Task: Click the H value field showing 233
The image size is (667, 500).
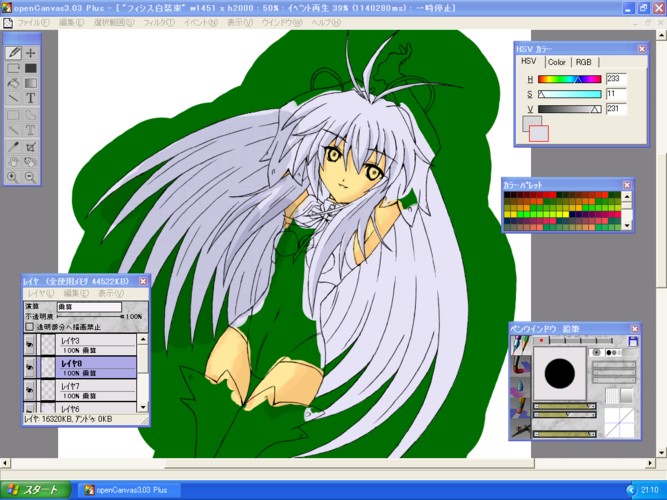Action: 616,79
